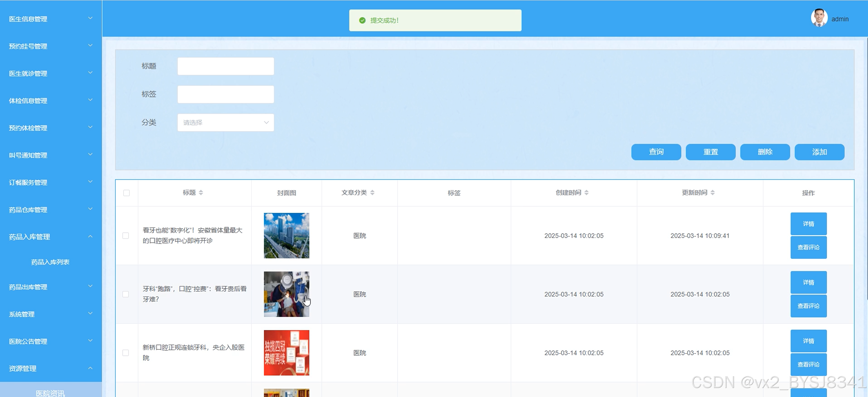This screenshot has width=868, height=397.
Task: Sort by 创建时间 column arrows
Action: pyautogui.click(x=586, y=193)
